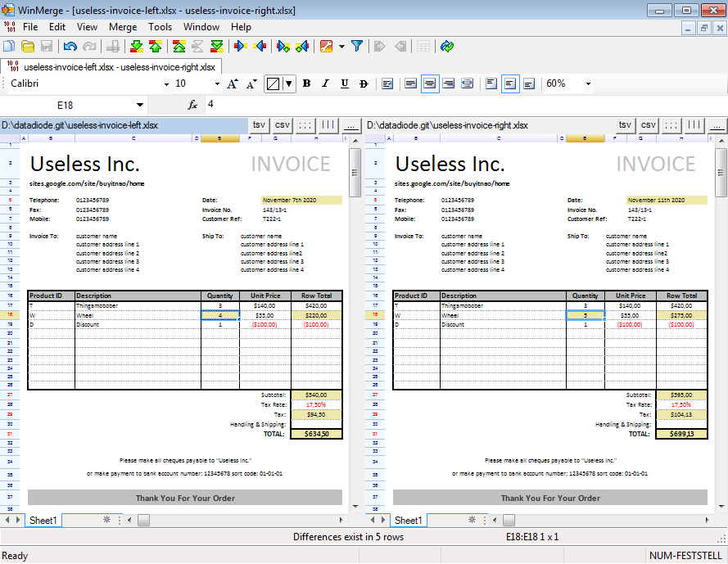Copy right and advance to next difference
Viewport: 728px width, 564px height.
click(283, 46)
